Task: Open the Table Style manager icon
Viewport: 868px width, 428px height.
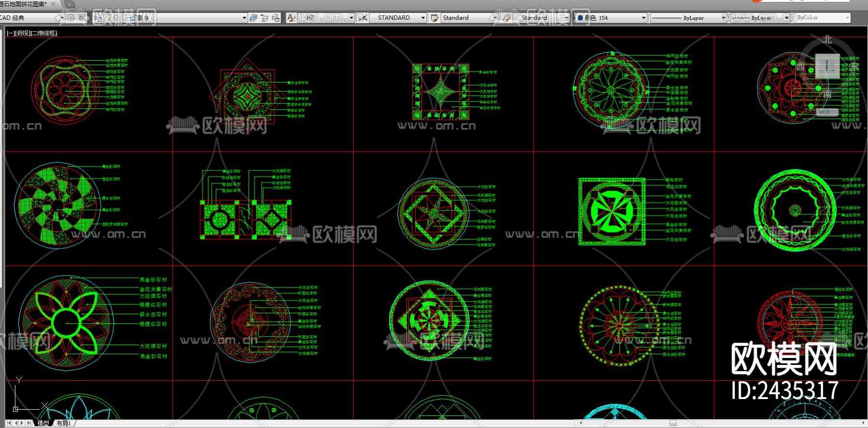Action: point(434,18)
